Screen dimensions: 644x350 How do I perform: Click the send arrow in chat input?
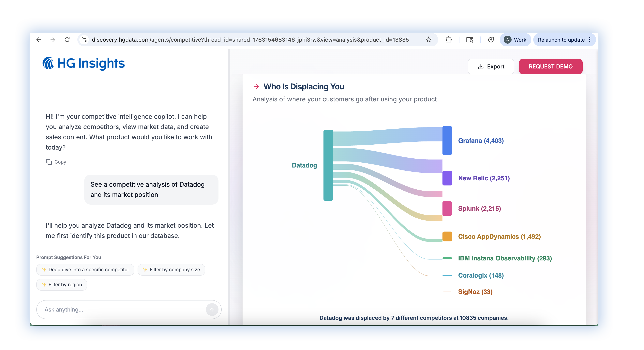(x=212, y=310)
